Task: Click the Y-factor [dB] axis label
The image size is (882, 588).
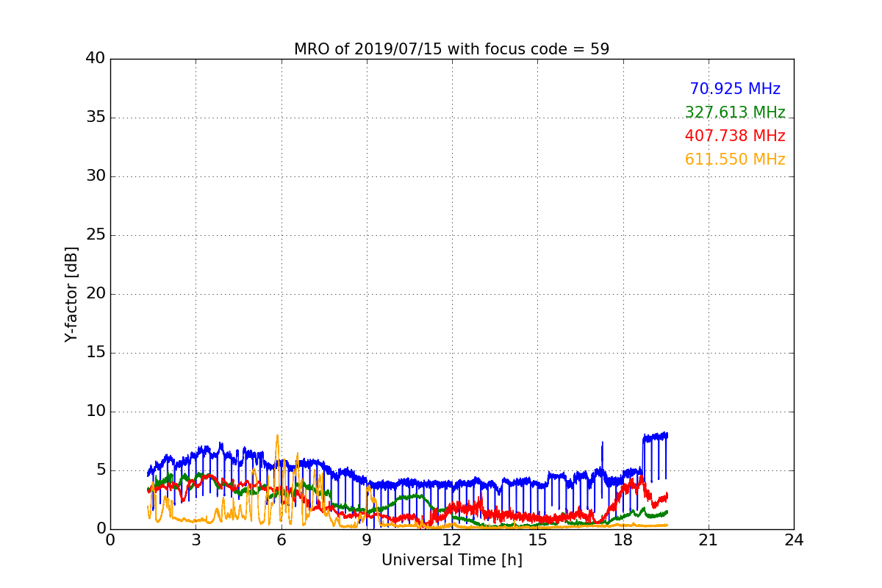Action: click(x=71, y=294)
